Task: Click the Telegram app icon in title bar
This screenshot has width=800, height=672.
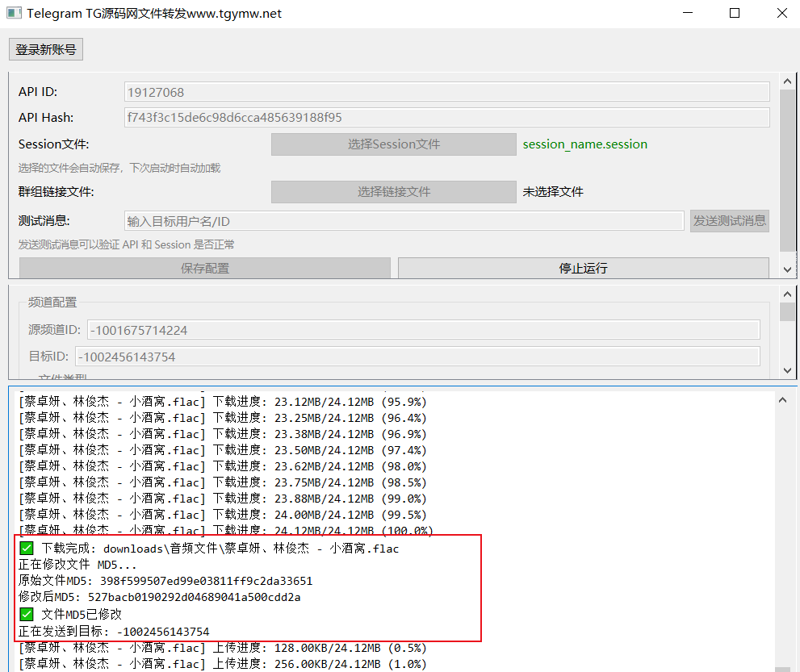Action: point(14,13)
